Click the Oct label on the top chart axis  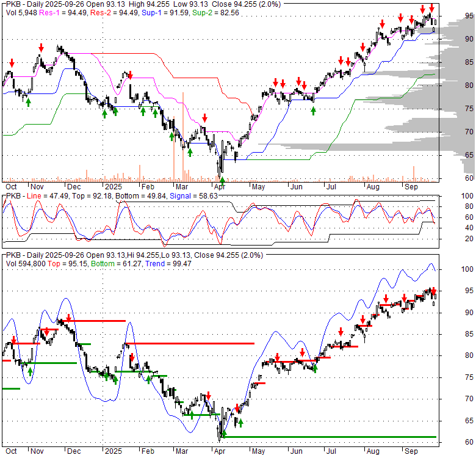(x=11, y=187)
